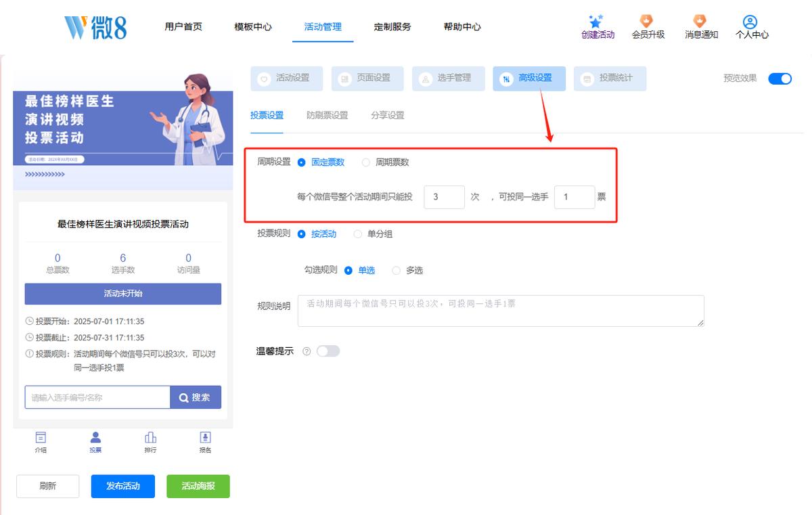Open 模板中心 in top navigation
Screen dimensions: 812x515
[x=253, y=27]
